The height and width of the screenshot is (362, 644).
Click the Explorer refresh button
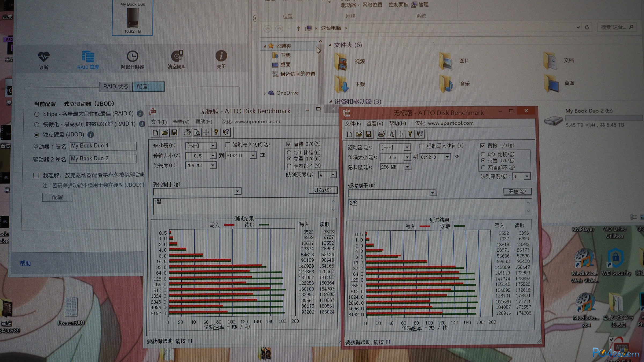point(587,27)
